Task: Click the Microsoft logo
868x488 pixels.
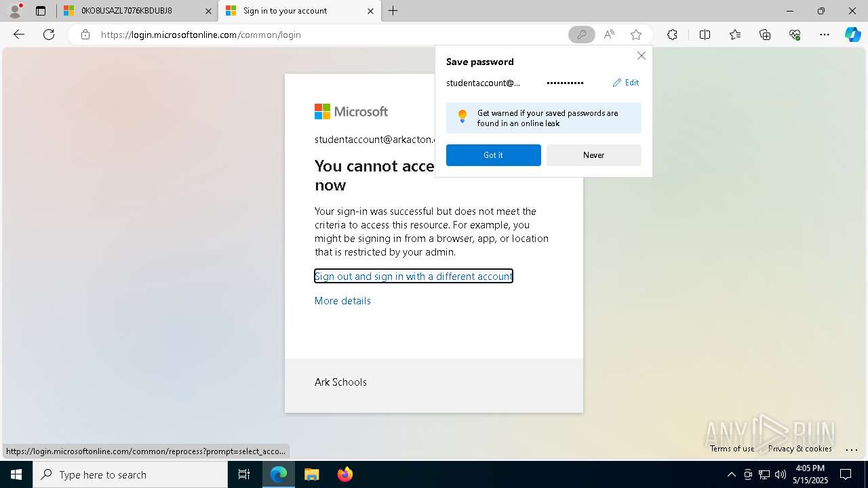Action: (x=351, y=111)
